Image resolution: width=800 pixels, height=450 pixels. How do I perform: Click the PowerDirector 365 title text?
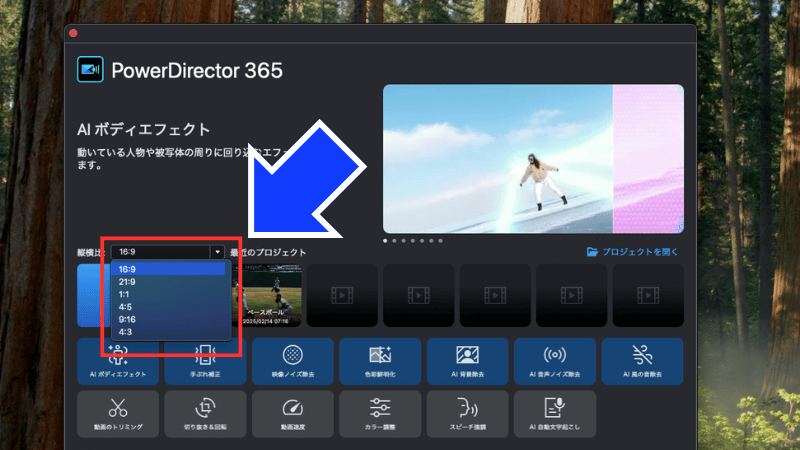197,70
